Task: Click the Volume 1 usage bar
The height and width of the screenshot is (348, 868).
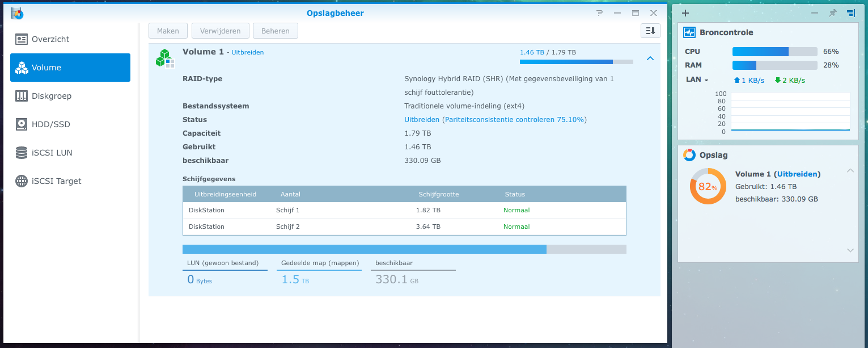Action: click(x=576, y=62)
